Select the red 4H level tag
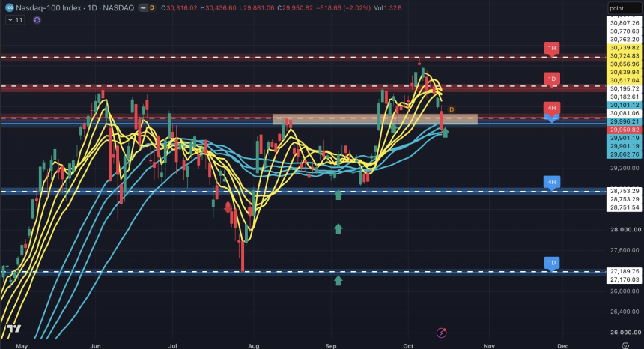The height and width of the screenshot is (349, 644). tap(552, 109)
